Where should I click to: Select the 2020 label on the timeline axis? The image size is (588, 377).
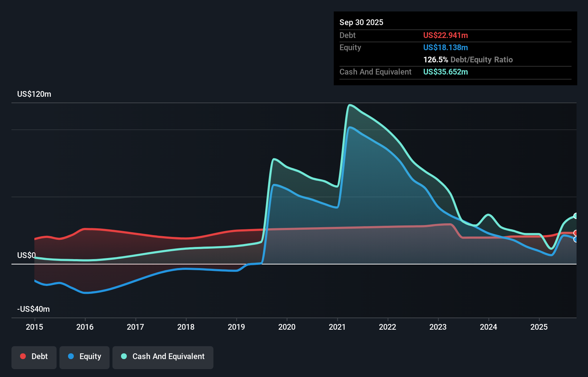point(287,327)
